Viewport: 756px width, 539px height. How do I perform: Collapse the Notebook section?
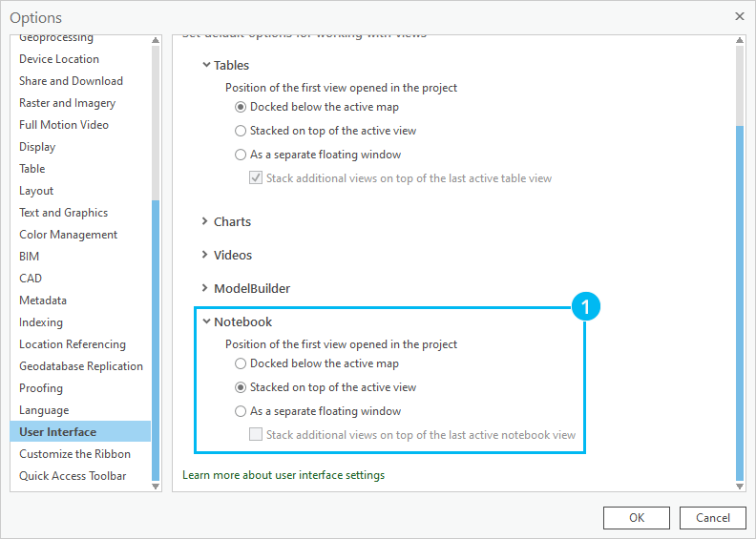tap(206, 321)
